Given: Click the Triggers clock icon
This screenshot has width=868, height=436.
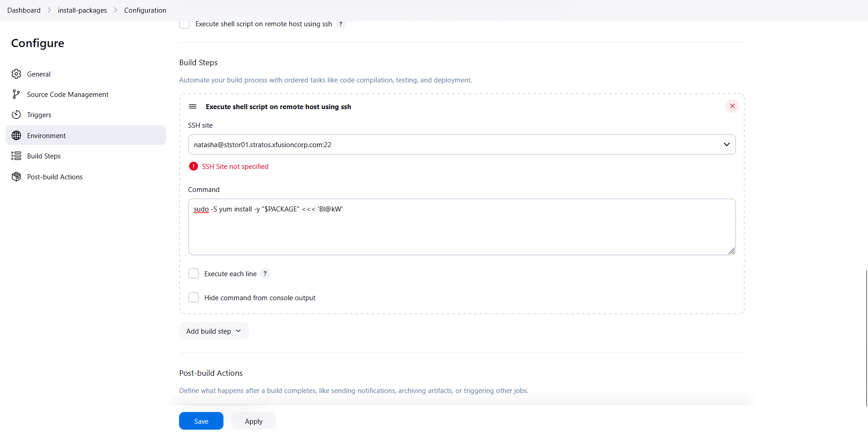Looking at the screenshot, I should 16,115.
